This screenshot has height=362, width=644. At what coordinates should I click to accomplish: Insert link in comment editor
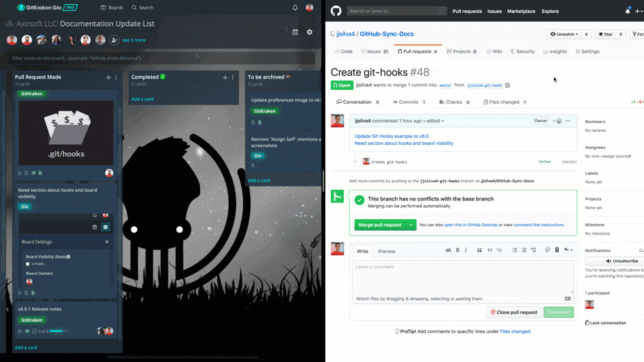pos(499,250)
